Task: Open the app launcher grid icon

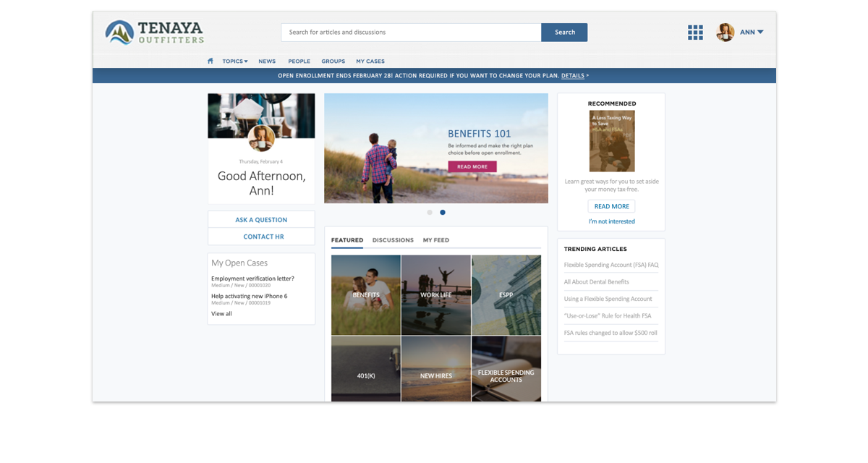Action: 695,33
